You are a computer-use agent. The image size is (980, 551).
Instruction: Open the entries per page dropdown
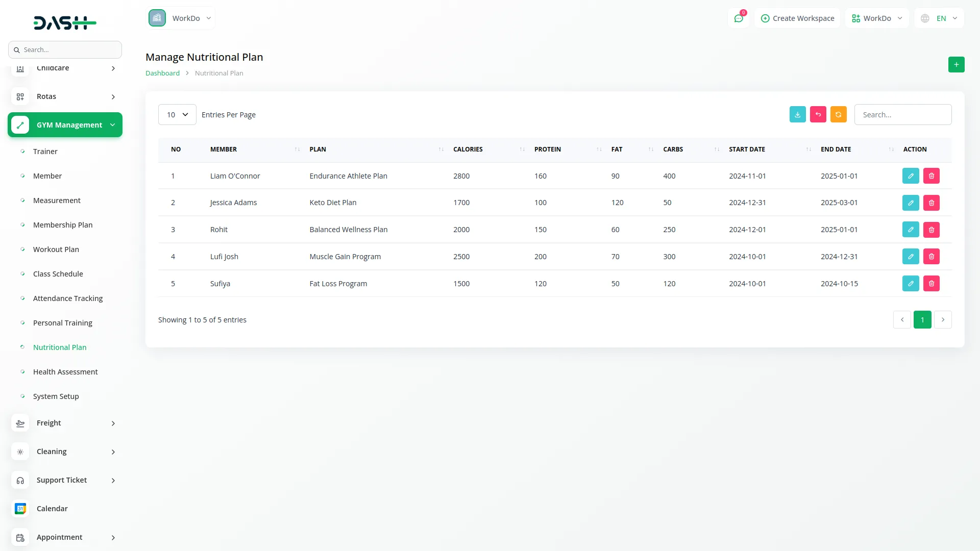pyautogui.click(x=177, y=115)
